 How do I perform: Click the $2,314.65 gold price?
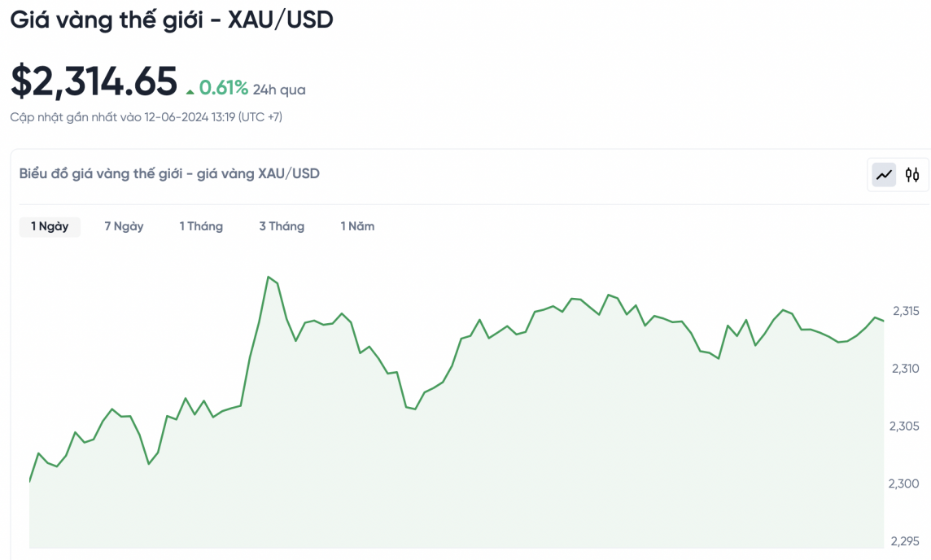point(94,81)
